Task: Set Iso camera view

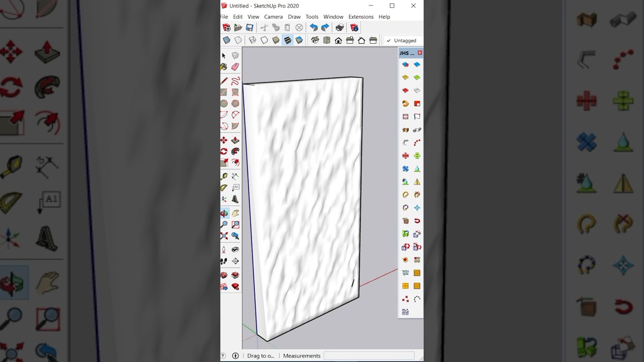Action: tap(315, 40)
